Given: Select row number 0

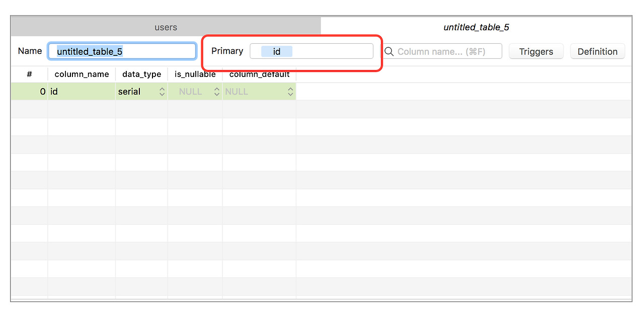Looking at the screenshot, I should tap(29, 92).
